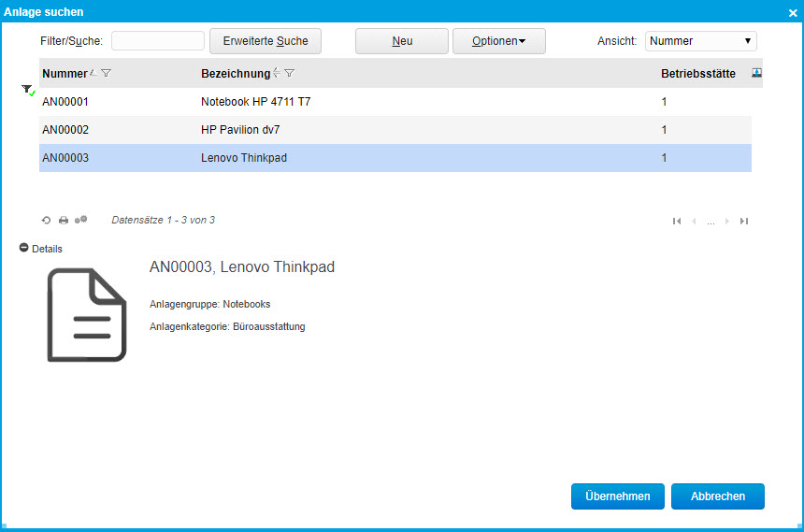Viewport: 804px width, 532px height.
Task: Sort the table by the Nummer column
Action: click(65, 74)
